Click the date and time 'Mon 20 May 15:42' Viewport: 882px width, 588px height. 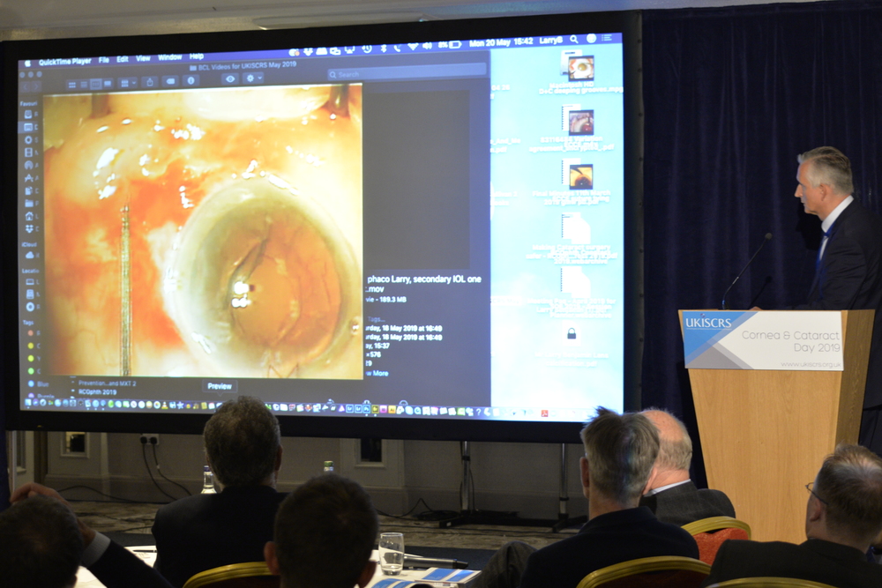[501, 42]
